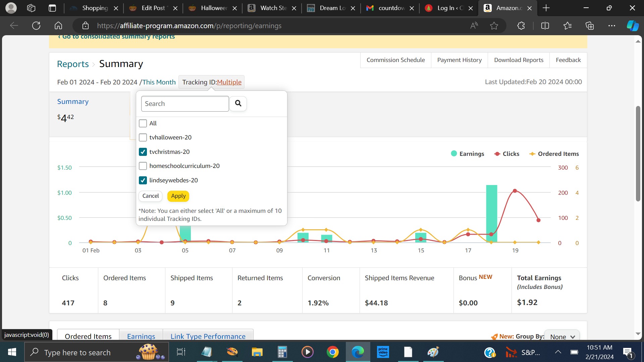Screen dimensions: 644x362
Task: Add this page to favorites star
Action: (x=494, y=25)
